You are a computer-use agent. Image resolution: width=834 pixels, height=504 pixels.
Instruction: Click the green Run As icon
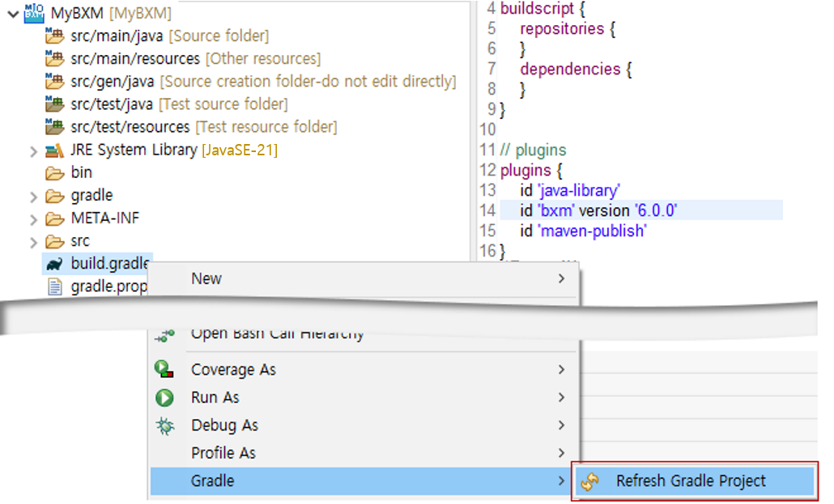[164, 397]
